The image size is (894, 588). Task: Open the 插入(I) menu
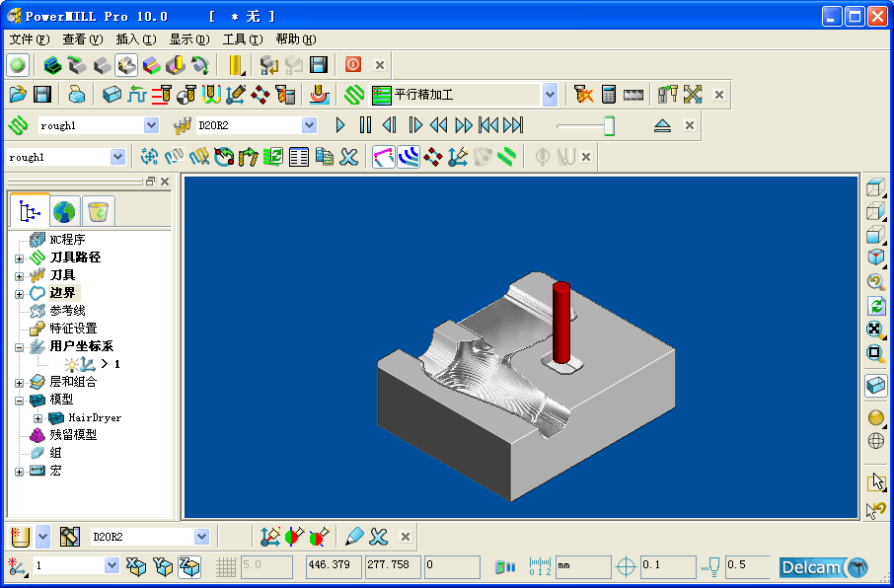[135, 39]
